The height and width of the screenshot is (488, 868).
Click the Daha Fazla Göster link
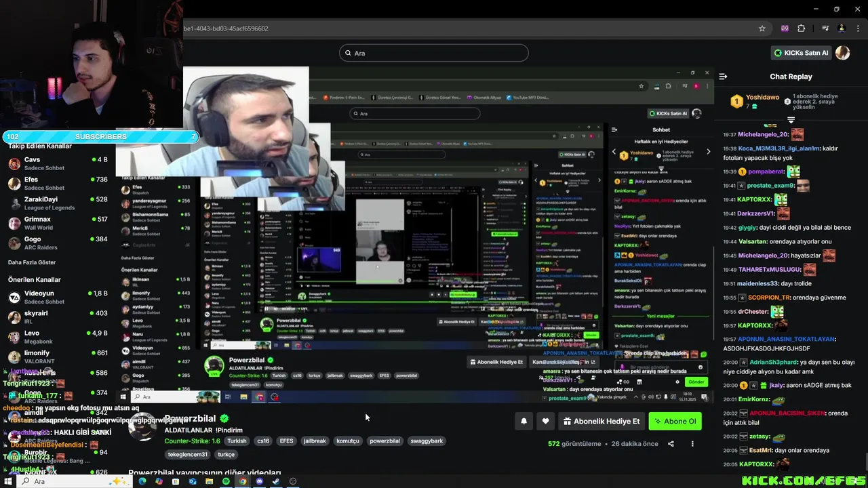tap(32, 262)
